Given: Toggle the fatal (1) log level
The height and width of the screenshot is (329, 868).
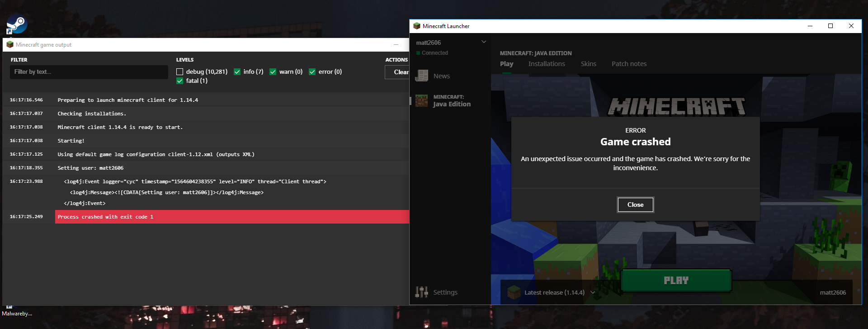Looking at the screenshot, I should 180,81.
